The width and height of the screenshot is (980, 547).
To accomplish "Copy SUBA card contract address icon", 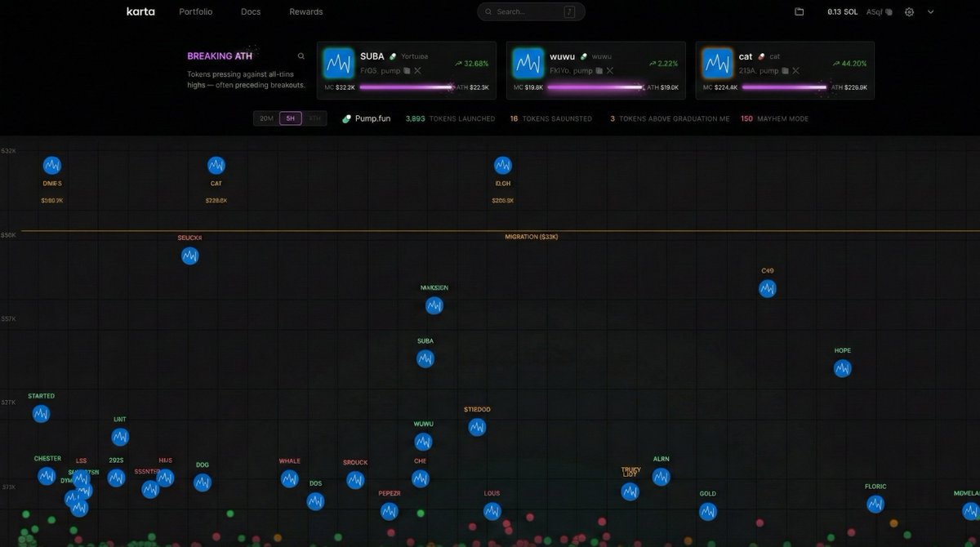I will point(407,71).
